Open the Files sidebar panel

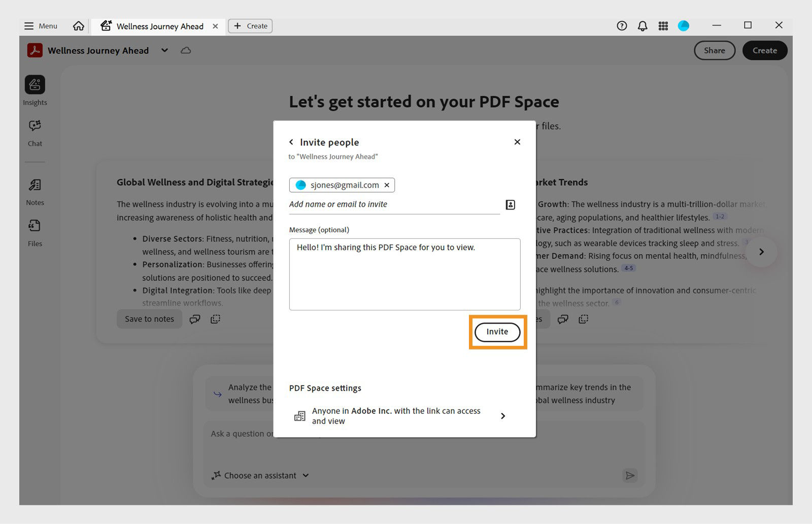tap(35, 232)
